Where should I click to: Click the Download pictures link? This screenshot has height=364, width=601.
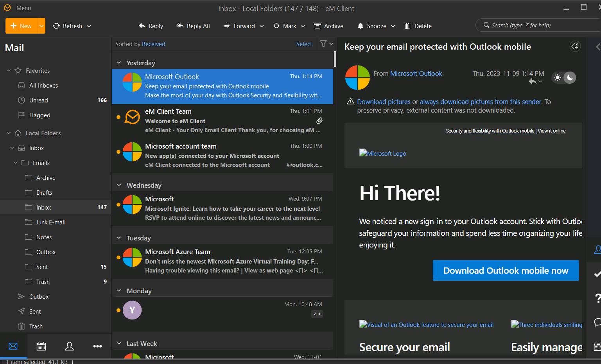tap(384, 102)
